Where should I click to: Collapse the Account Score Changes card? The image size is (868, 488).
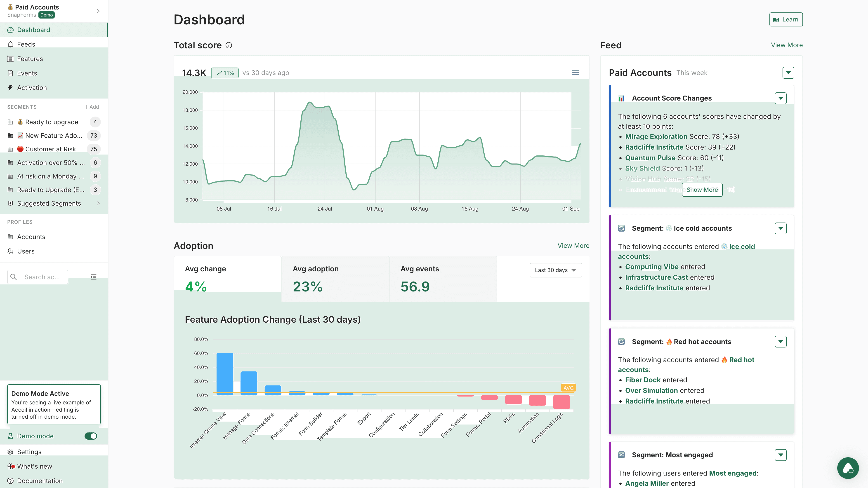point(781,98)
